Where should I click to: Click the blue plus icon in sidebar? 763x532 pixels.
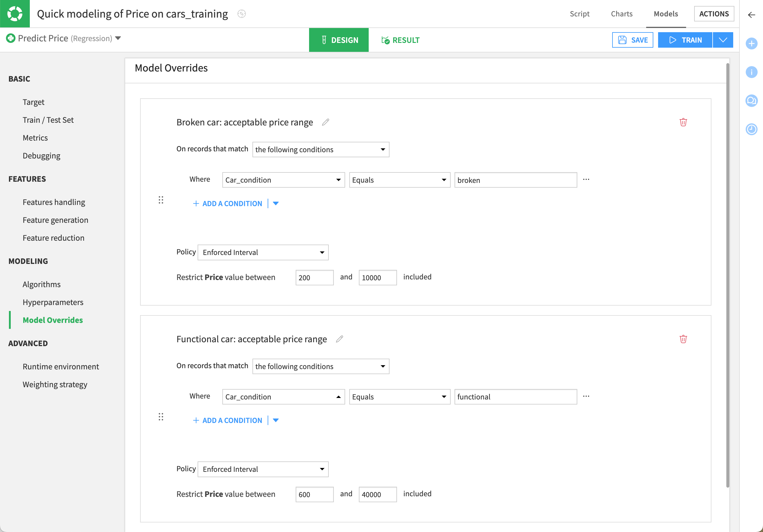[751, 43]
